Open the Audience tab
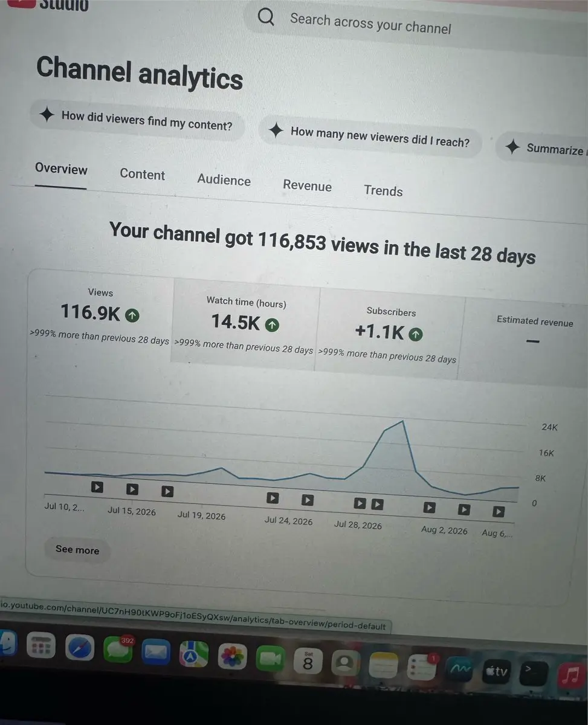Viewport: 588px width, 725px height. [224, 180]
